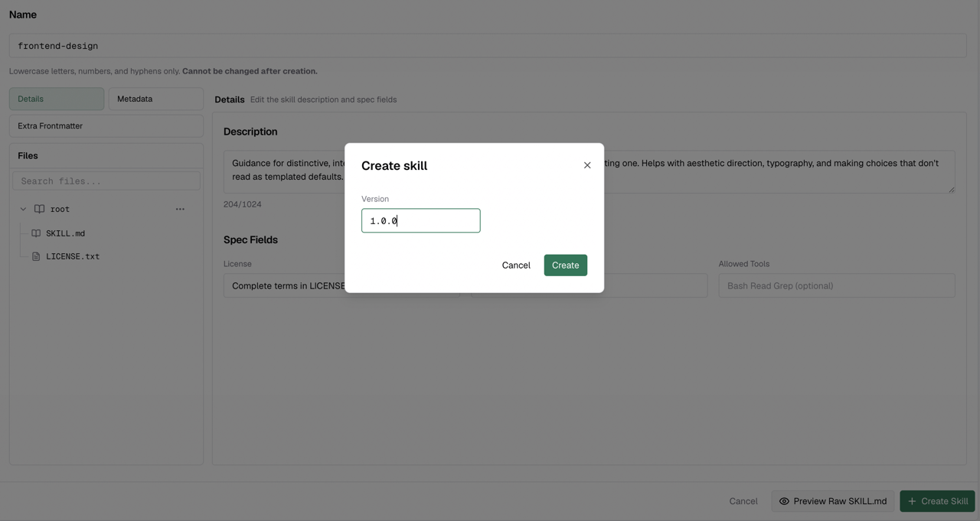Image resolution: width=980 pixels, height=521 pixels.
Task: Close the Create skill dialog
Action: [x=587, y=165]
